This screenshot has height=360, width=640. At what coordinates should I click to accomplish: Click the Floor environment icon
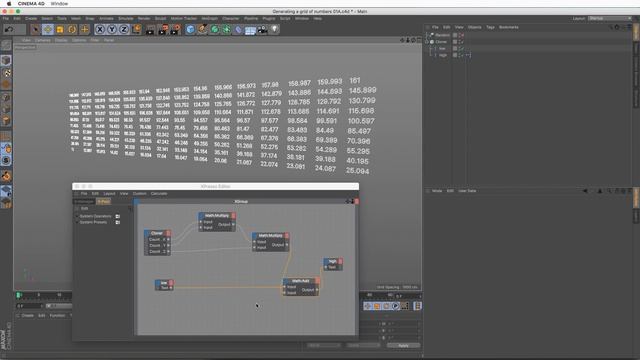250,30
